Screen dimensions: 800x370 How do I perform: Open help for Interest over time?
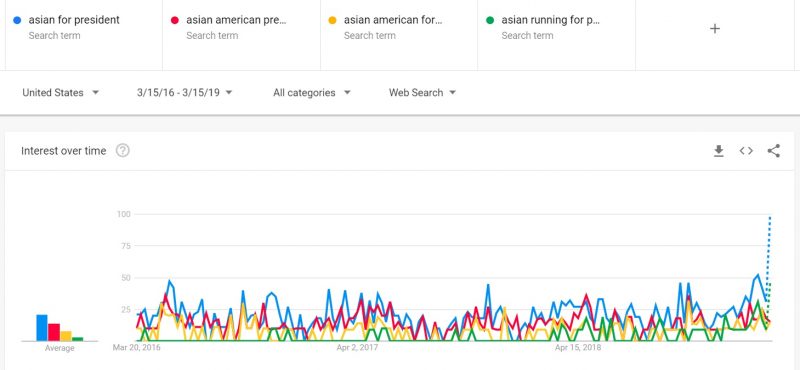tap(122, 151)
